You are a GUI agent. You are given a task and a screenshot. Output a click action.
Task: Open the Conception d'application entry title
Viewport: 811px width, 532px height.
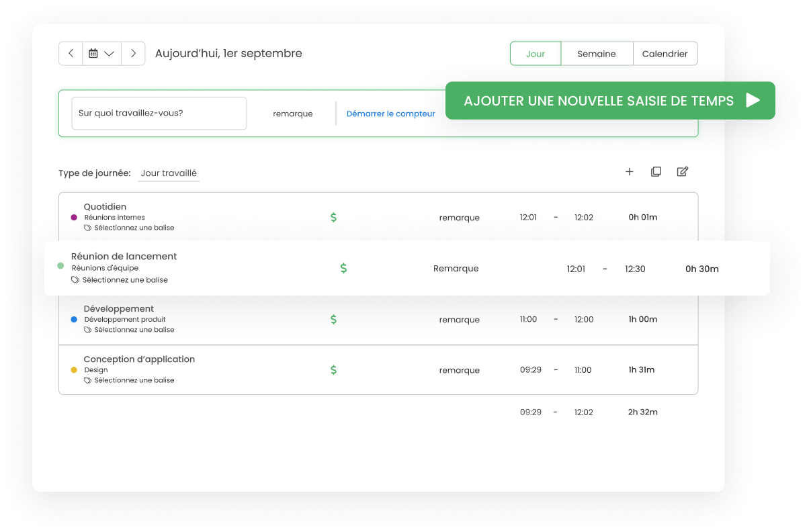[x=139, y=359]
